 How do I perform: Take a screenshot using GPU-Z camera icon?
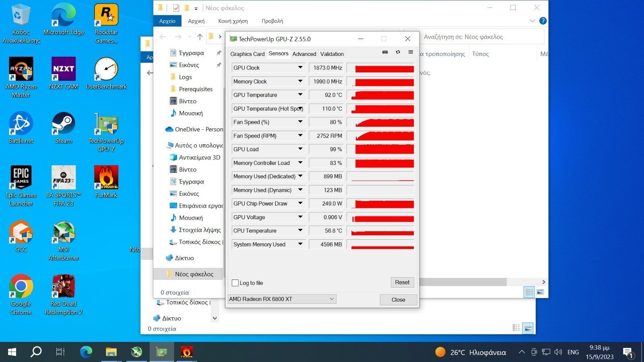point(385,52)
